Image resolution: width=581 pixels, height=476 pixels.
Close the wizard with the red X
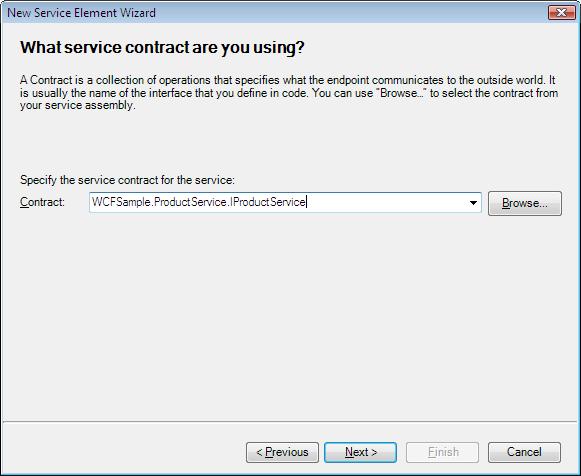(561, 13)
